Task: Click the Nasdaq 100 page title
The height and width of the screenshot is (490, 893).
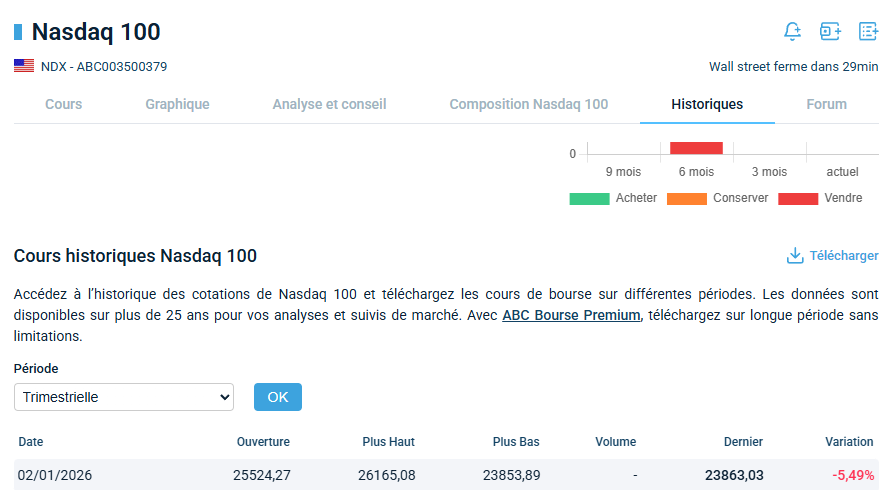Action: tap(96, 31)
